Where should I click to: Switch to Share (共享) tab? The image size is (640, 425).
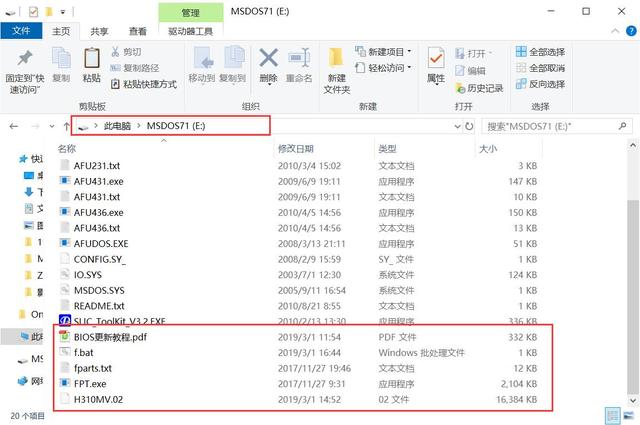[99, 31]
